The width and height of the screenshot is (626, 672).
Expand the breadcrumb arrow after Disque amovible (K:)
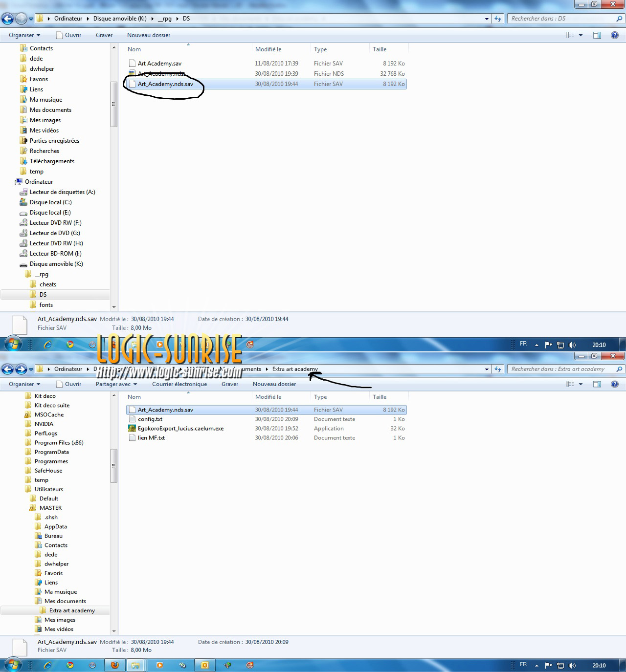pyautogui.click(x=153, y=19)
